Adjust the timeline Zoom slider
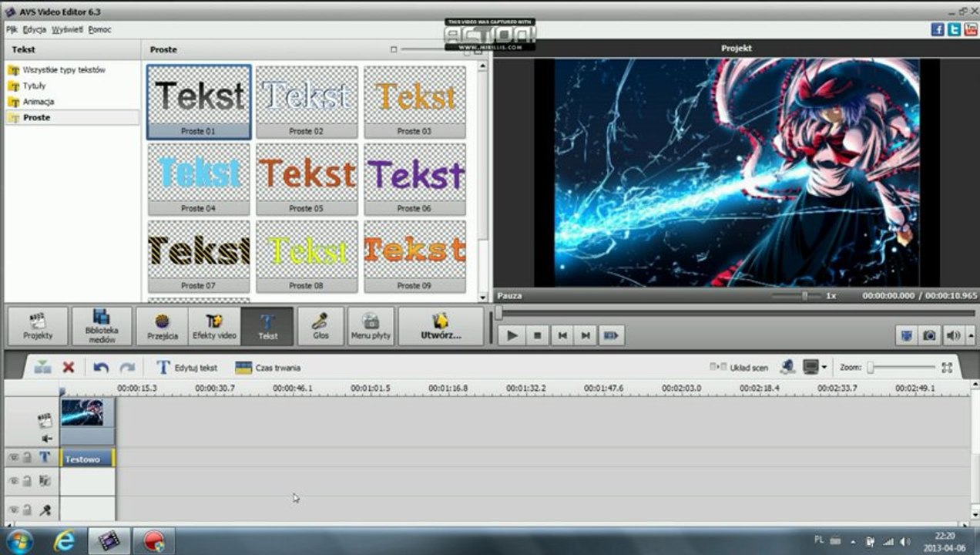The height and width of the screenshot is (555, 980). [x=870, y=368]
